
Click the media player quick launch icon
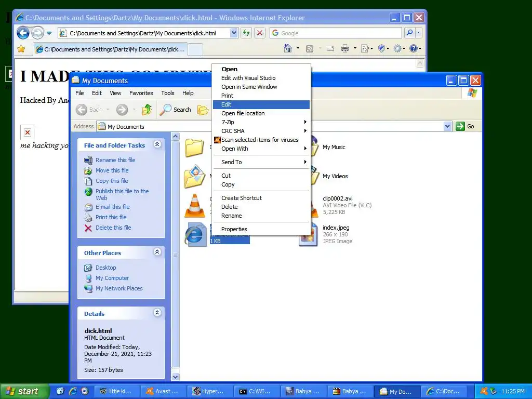[85, 391]
